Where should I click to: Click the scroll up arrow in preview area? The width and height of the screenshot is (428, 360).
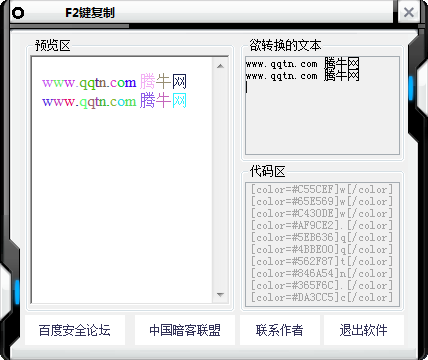(220, 66)
